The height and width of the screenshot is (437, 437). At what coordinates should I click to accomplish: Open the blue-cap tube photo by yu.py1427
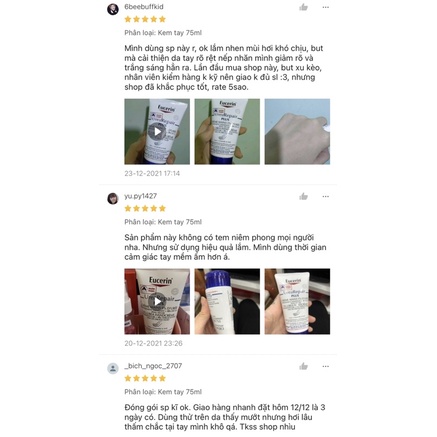point(227,301)
